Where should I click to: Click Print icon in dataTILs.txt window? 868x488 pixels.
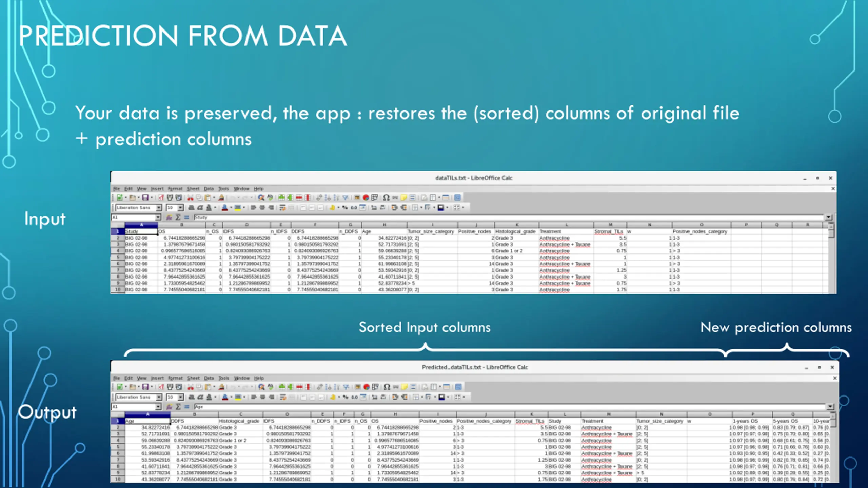tap(170, 198)
